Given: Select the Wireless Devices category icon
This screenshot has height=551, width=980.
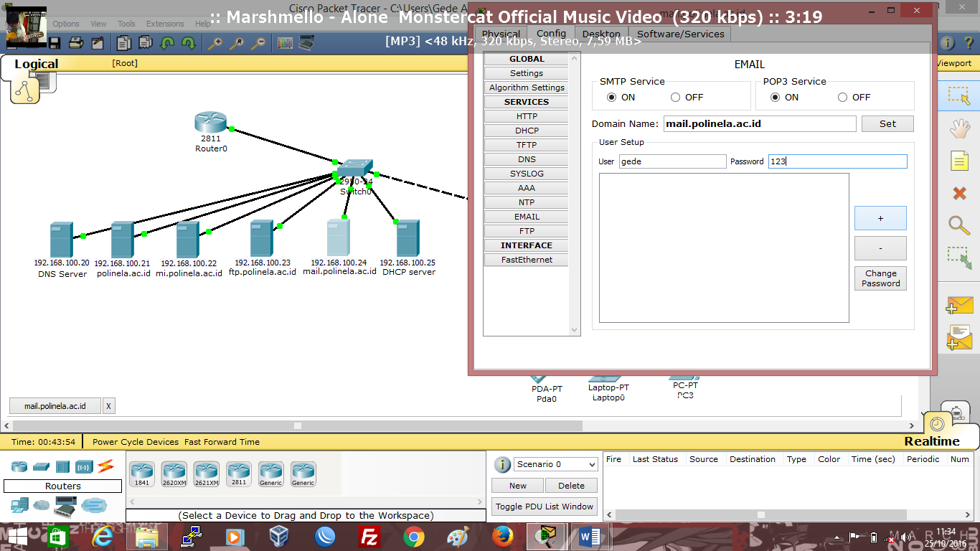Looking at the screenshot, I should pyautogui.click(x=84, y=466).
